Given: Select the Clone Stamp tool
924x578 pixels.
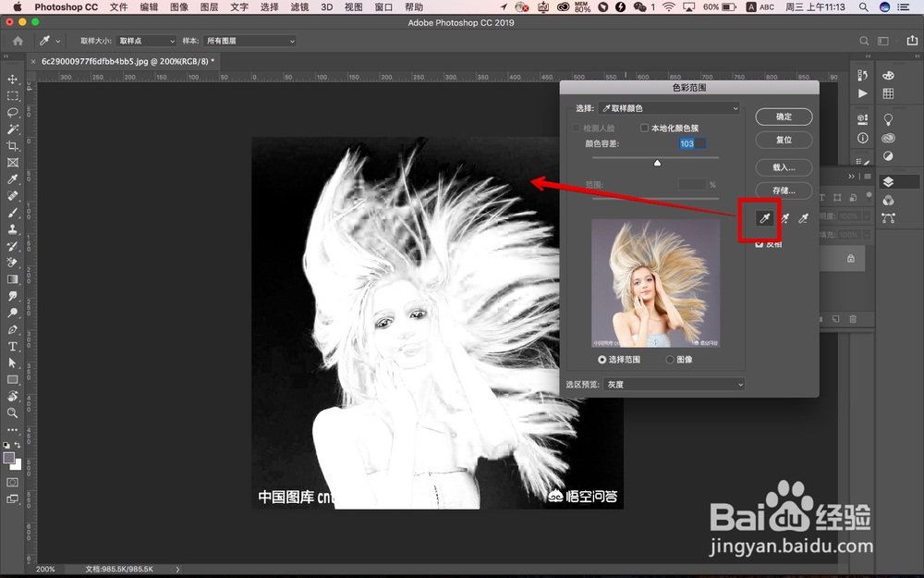Looking at the screenshot, I should [12, 229].
